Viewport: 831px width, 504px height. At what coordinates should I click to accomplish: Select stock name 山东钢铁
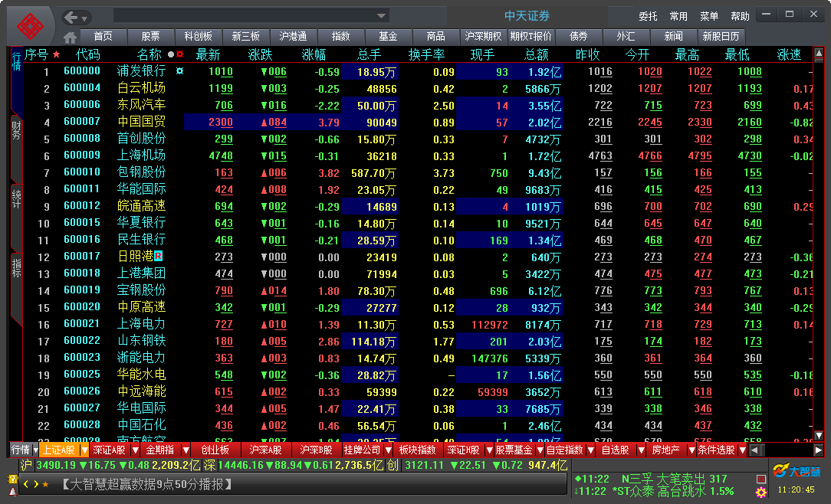tap(141, 341)
